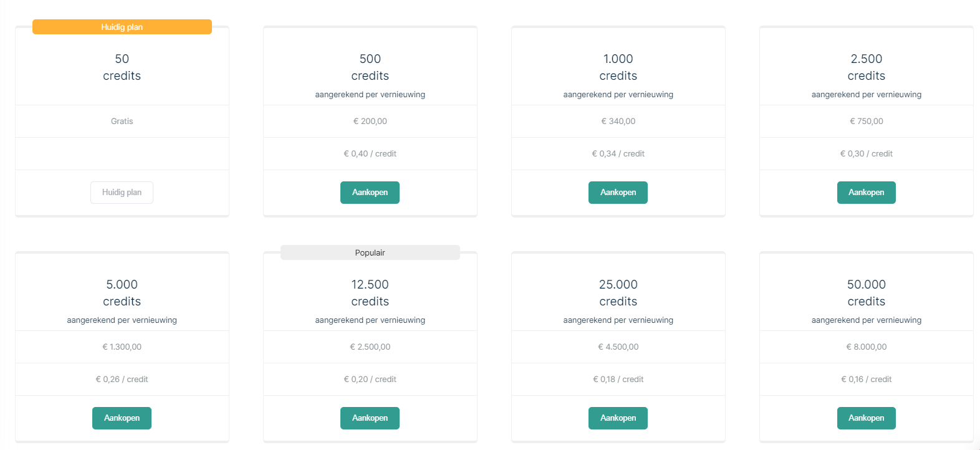This screenshot has height=450, width=980.
Task: Click the € 750,00 price text
Action: click(x=866, y=122)
